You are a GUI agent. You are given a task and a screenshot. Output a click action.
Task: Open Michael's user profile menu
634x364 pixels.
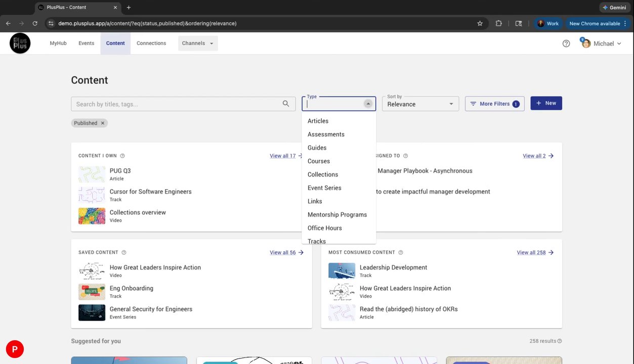[x=602, y=43]
